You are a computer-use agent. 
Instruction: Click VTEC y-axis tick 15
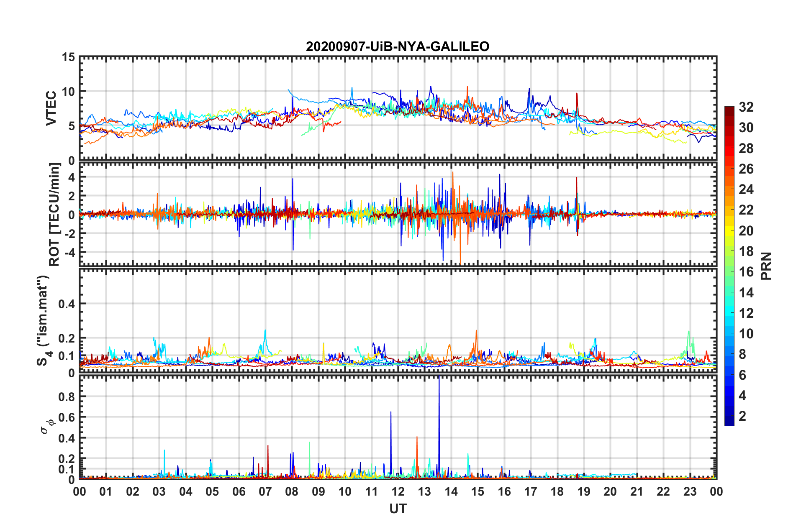68,57
